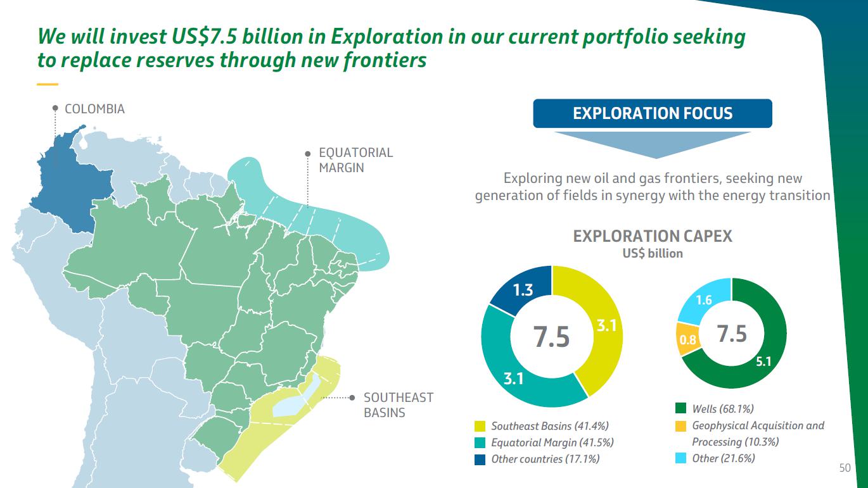Viewport: 868px width, 488px height.
Task: Click the "1.6" value on the light blue donut segment
Action: 704,301
